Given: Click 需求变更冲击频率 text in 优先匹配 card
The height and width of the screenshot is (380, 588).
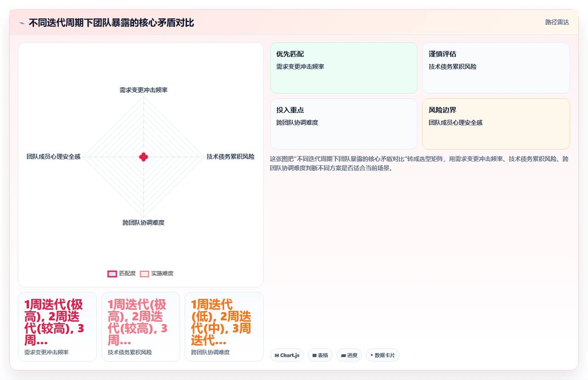Looking at the screenshot, I should tap(300, 67).
